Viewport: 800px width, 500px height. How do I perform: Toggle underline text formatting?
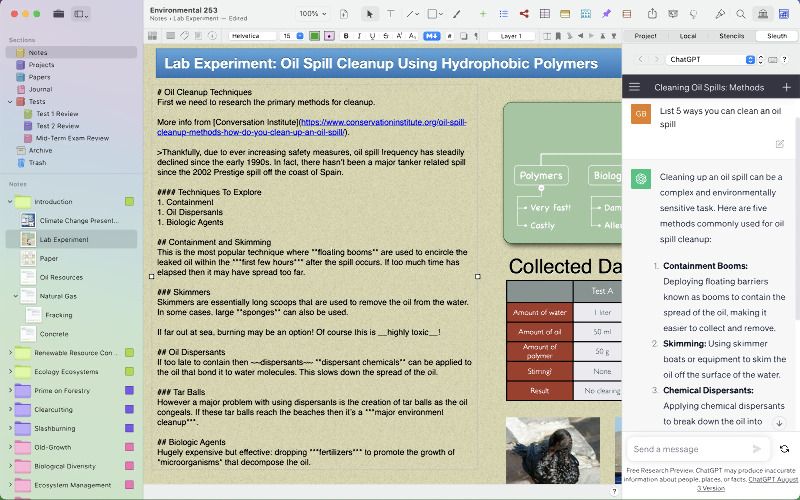tap(371, 36)
